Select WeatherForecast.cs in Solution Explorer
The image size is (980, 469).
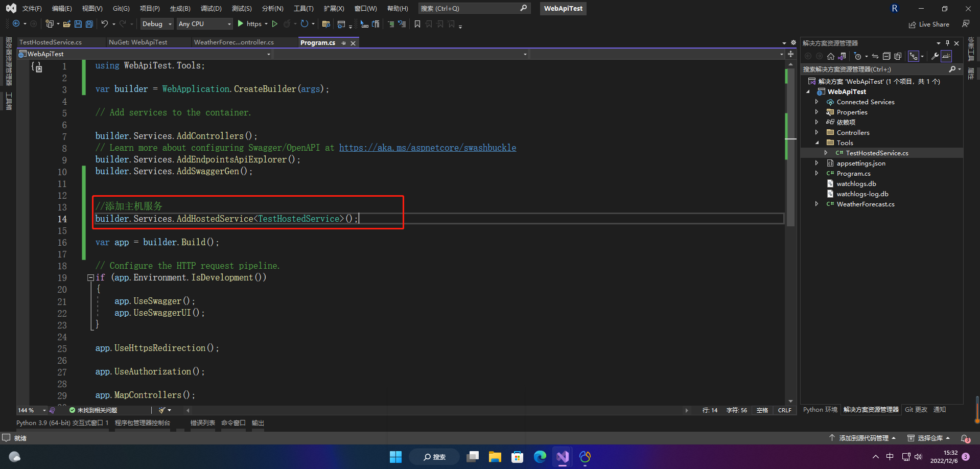(865, 204)
